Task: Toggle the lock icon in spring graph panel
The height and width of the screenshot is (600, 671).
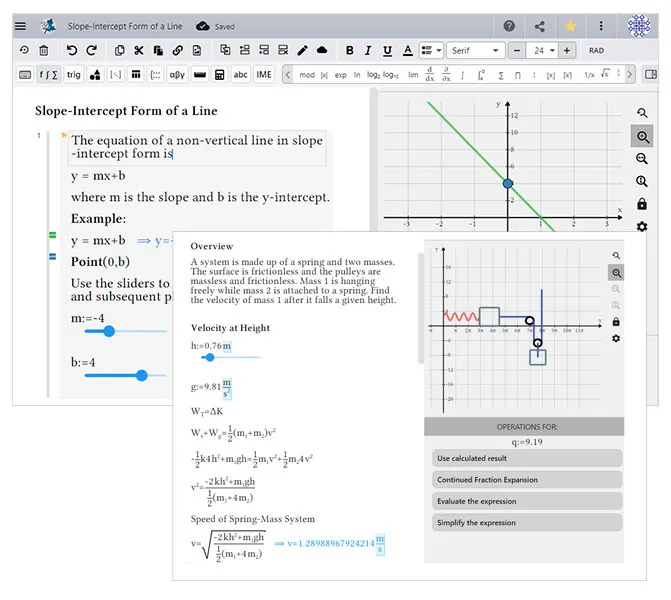Action: (616, 321)
